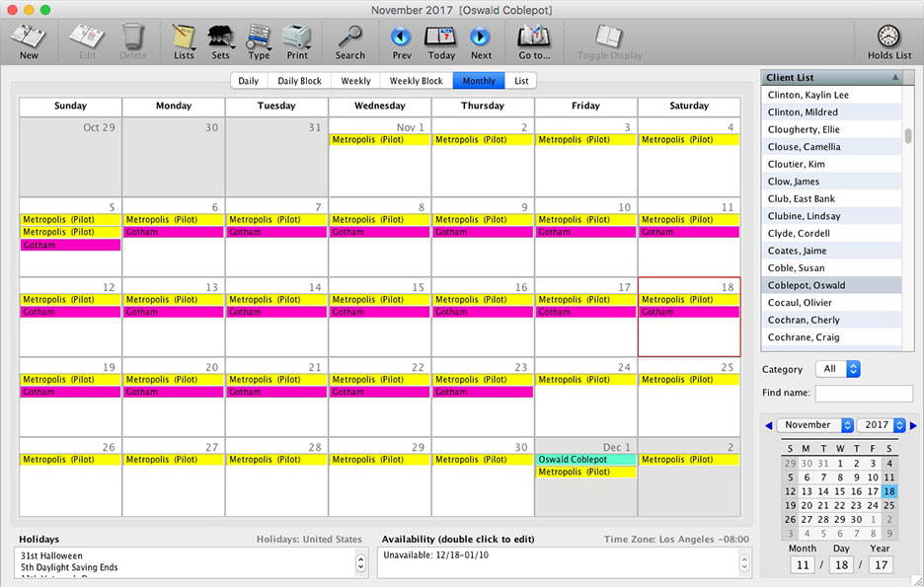Click the Day input field showing 18

841,564
